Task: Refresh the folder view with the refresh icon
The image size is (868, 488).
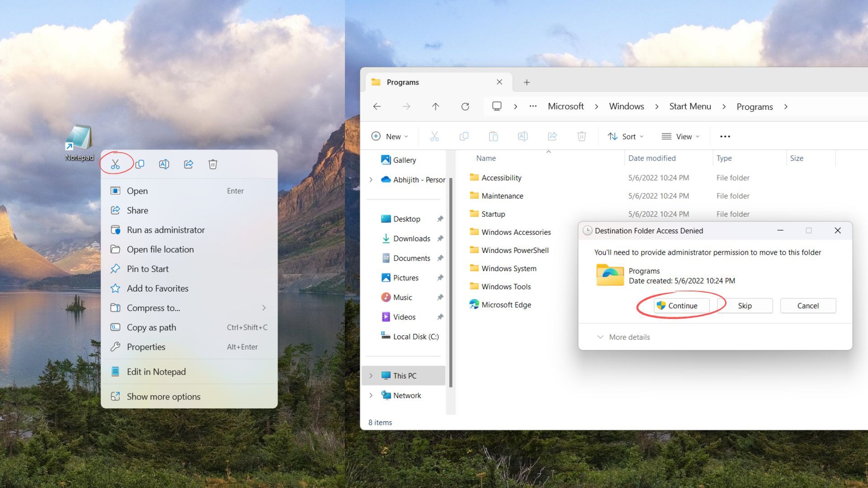Action: [x=465, y=106]
